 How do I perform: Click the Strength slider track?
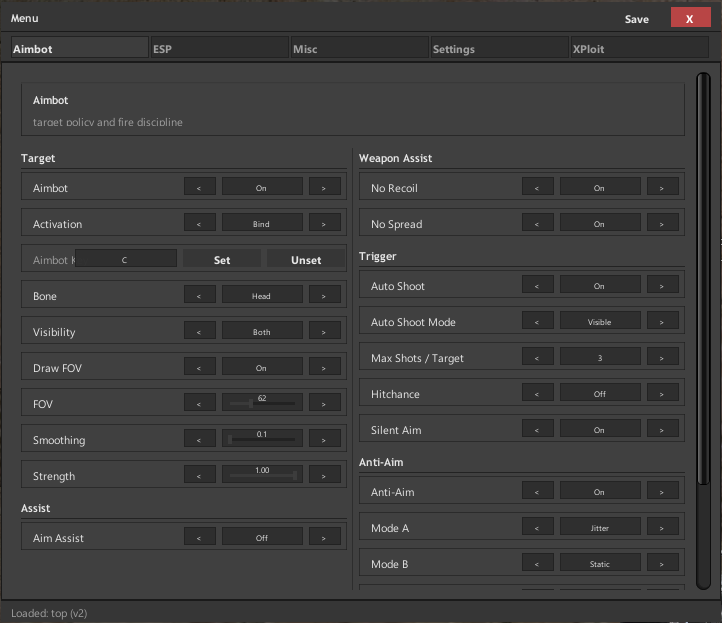(262, 475)
